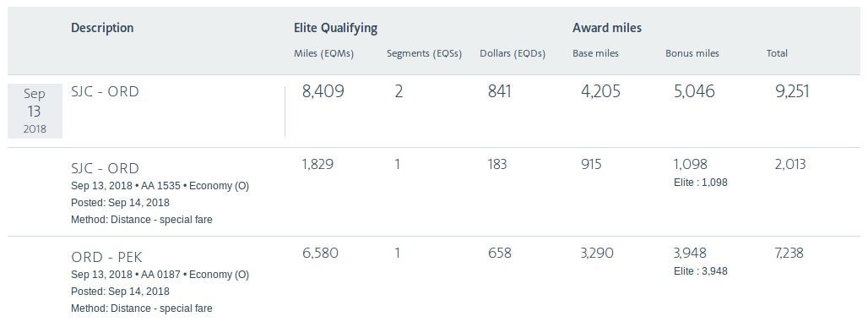The height and width of the screenshot is (322, 868).
Task: Click the AA 1535 Economy (O) flight line
Action: pos(160,186)
